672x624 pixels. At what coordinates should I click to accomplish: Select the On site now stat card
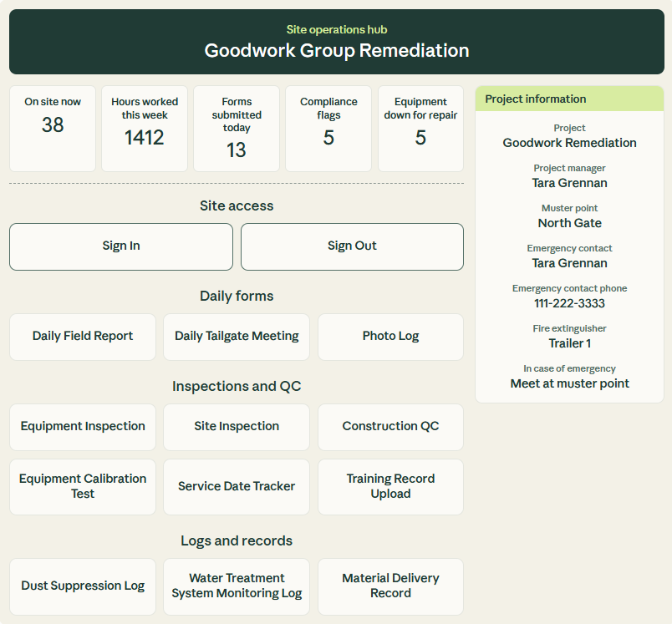(x=53, y=129)
